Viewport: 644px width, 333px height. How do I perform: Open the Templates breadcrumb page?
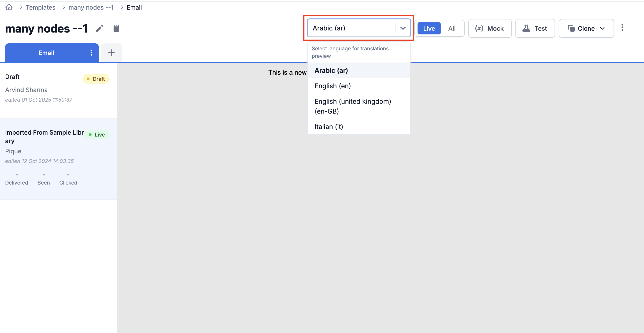point(41,7)
